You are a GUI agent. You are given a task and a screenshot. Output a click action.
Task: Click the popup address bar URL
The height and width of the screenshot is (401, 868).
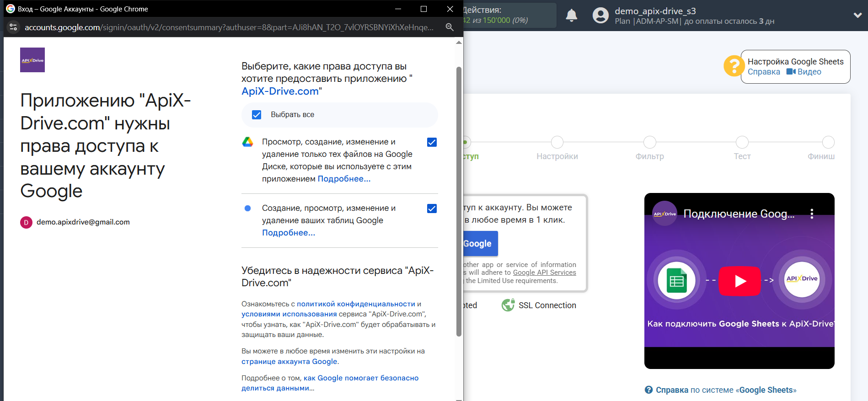click(229, 27)
